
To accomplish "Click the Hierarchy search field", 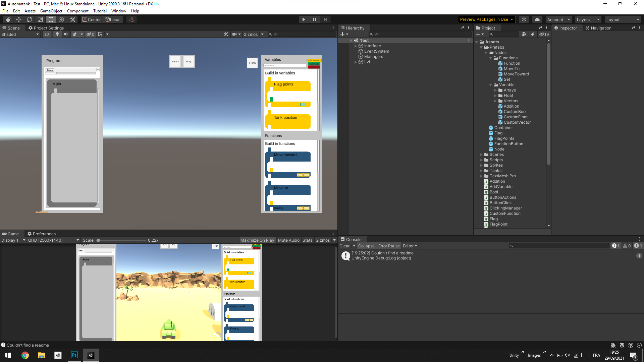I will pos(420,34).
